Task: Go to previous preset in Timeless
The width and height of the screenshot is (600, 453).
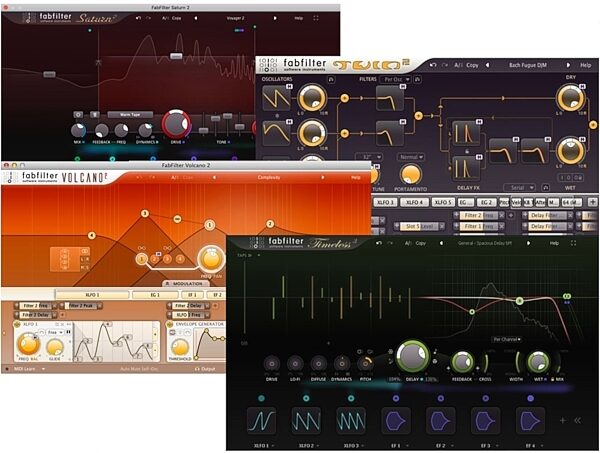Action: tap(441, 243)
